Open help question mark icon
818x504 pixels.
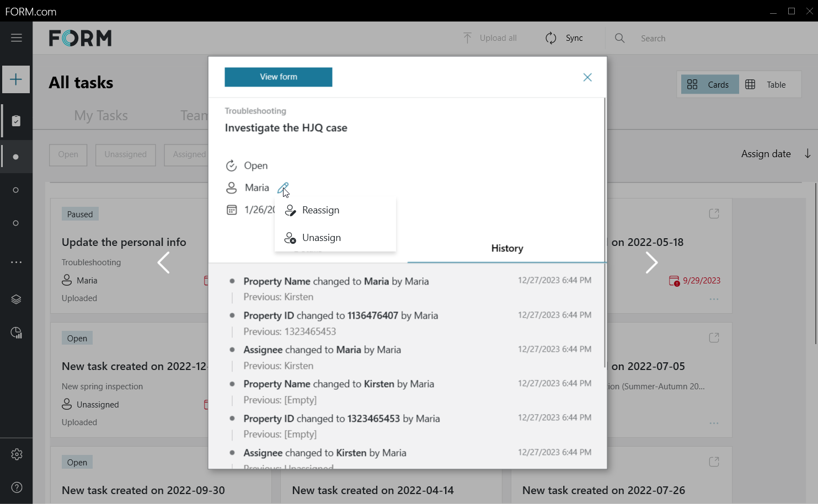click(17, 487)
